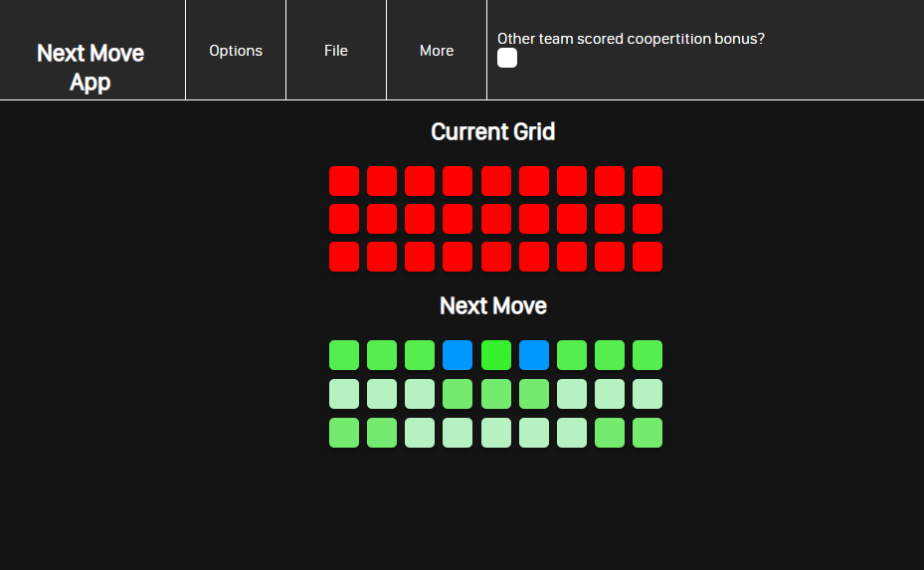Viewport: 924px width, 570px height.
Task: Click fourth cell in Next Move middle row
Action: click(x=458, y=394)
